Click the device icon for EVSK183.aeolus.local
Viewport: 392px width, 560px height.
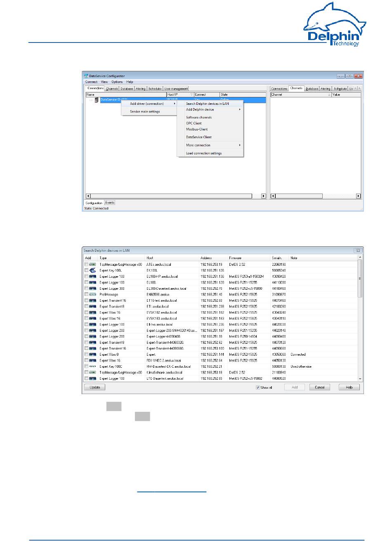tap(92, 318)
